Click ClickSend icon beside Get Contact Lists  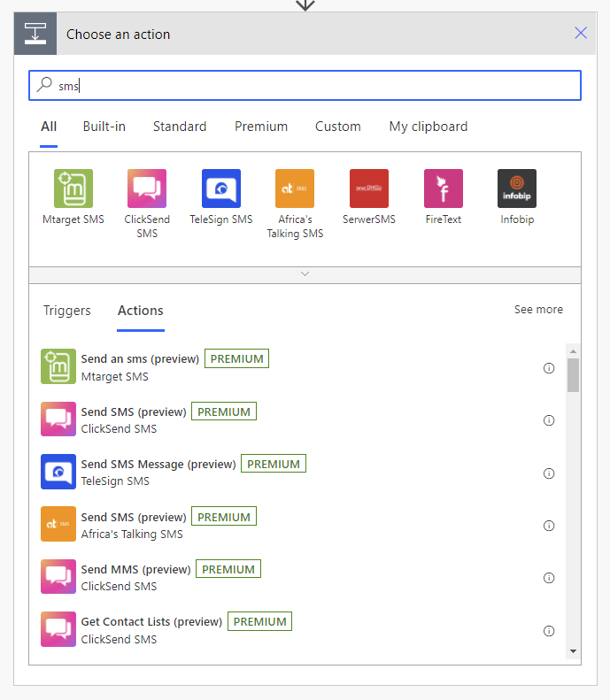pos(58,629)
